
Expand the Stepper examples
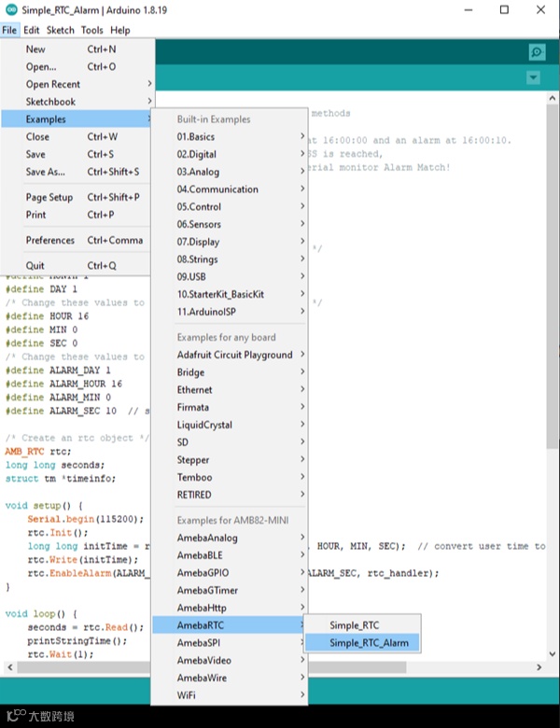click(x=230, y=459)
